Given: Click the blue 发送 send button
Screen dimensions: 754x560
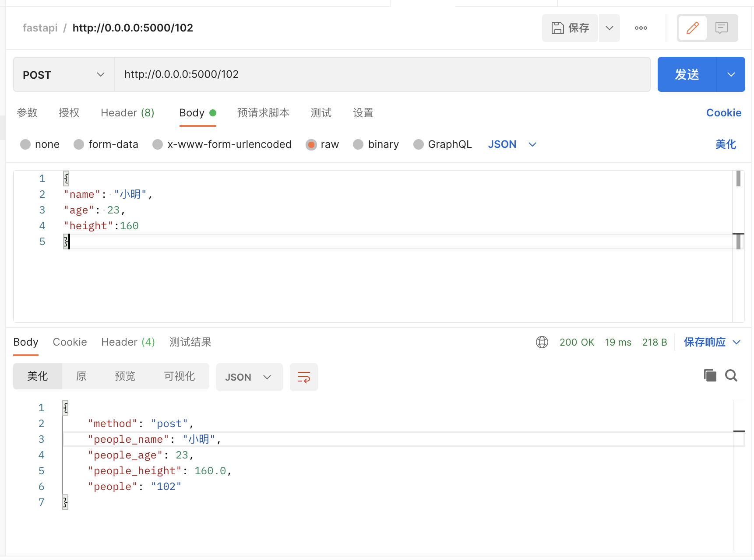Looking at the screenshot, I should [x=687, y=74].
